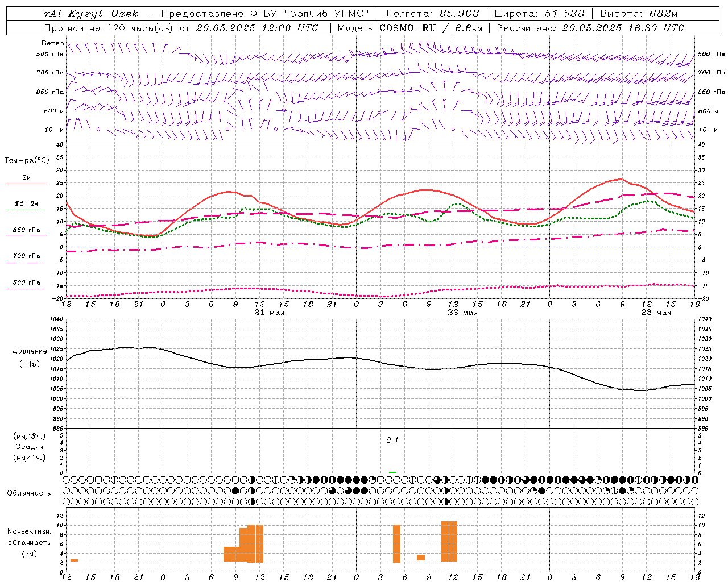Click the Тем-ра(°C) axis title

coord(27,161)
